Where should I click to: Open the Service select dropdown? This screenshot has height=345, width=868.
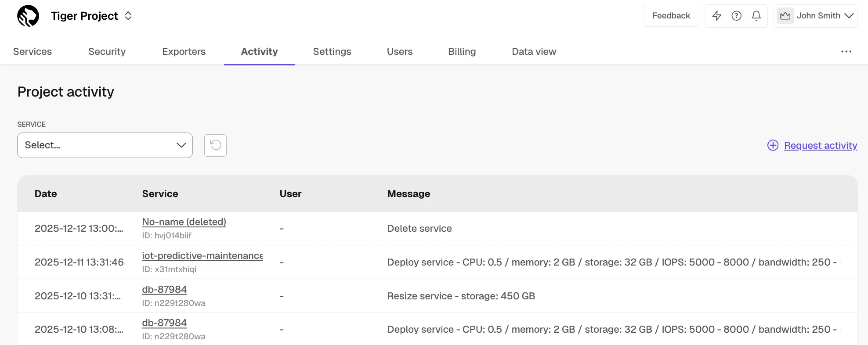pos(105,145)
